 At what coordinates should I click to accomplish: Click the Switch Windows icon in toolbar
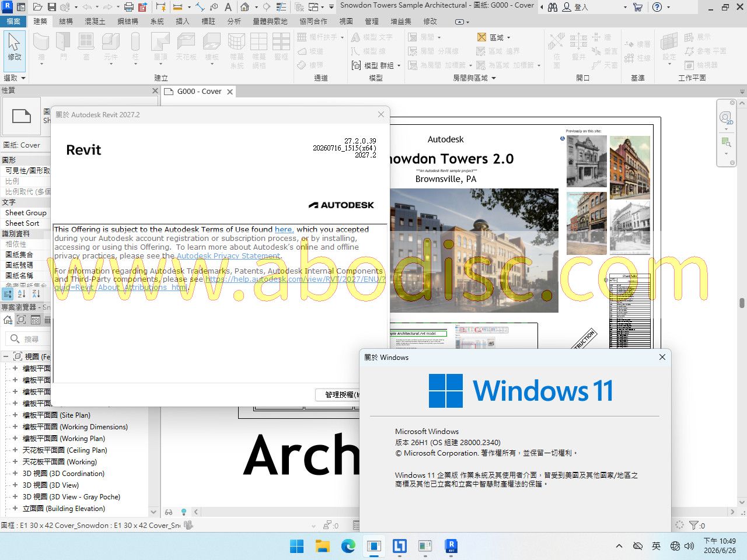coord(313,7)
